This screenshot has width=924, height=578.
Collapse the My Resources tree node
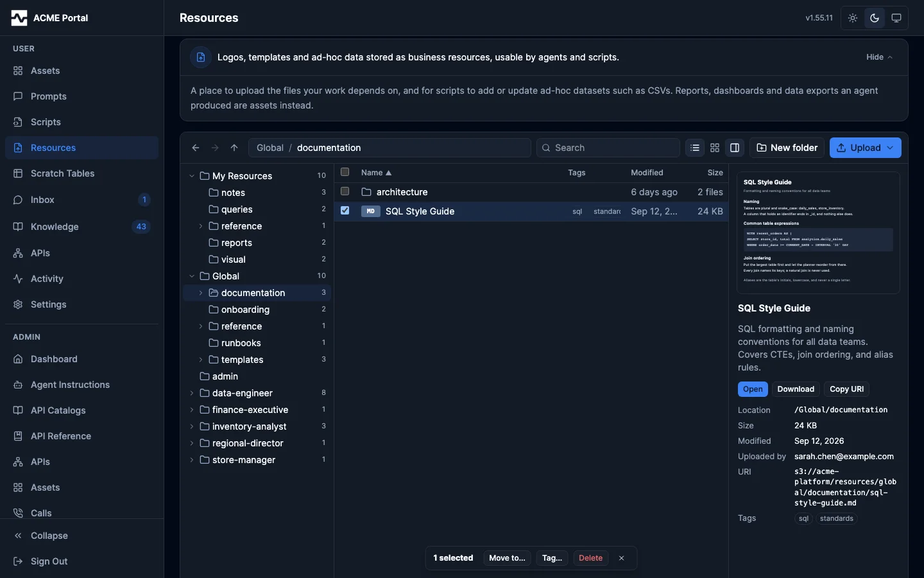(x=192, y=176)
